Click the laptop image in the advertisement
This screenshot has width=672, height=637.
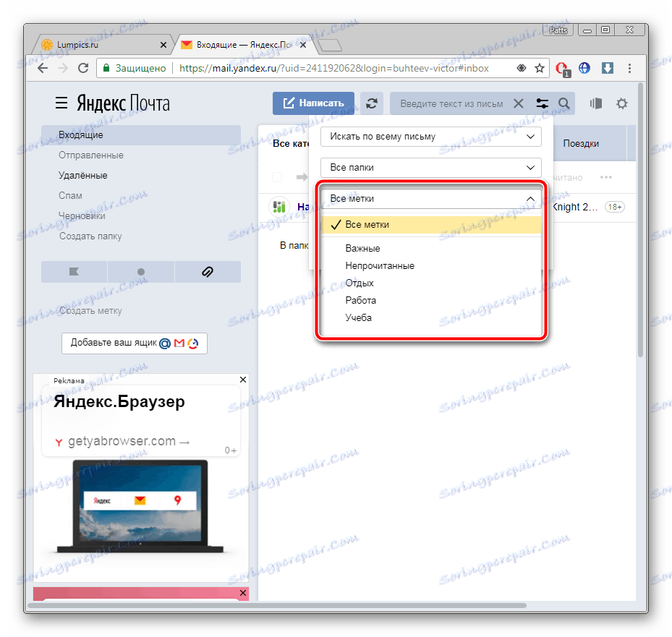point(140,506)
